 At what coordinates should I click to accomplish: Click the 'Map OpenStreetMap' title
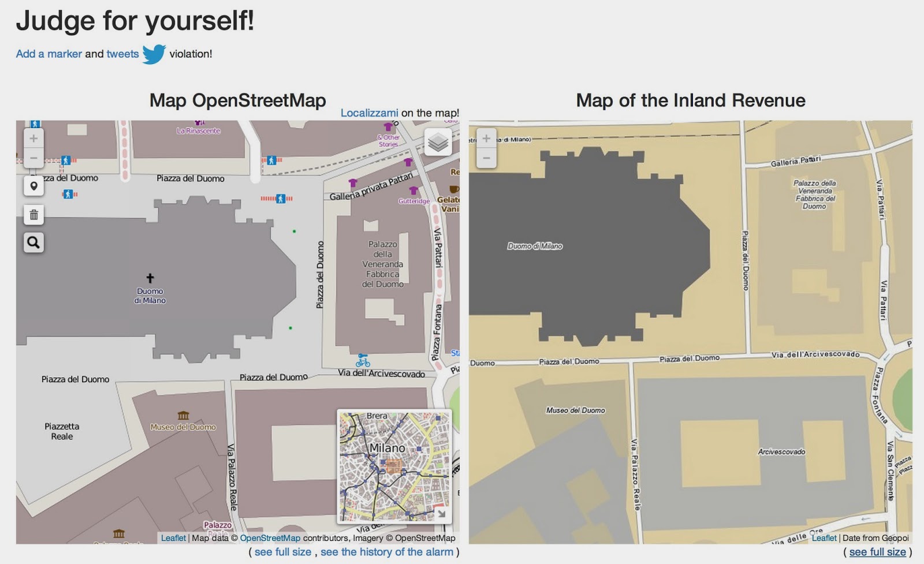coord(238,100)
